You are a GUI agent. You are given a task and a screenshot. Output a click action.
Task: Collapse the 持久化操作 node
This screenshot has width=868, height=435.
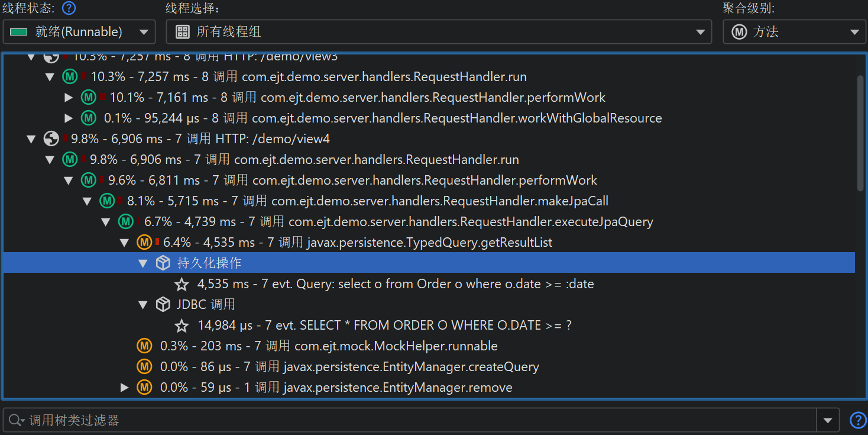142,263
